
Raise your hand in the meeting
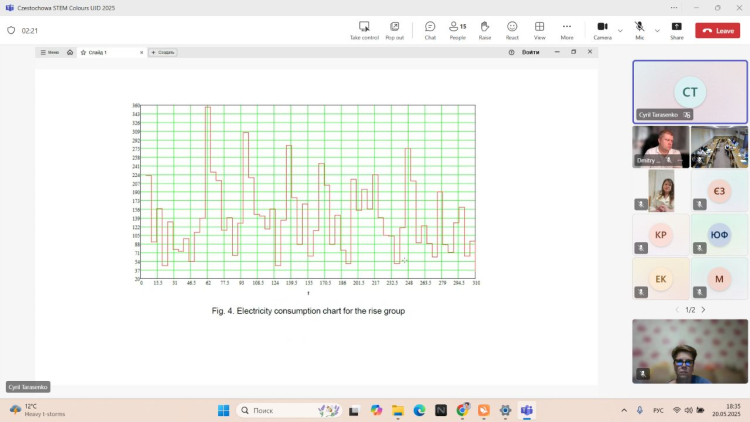[x=485, y=30]
